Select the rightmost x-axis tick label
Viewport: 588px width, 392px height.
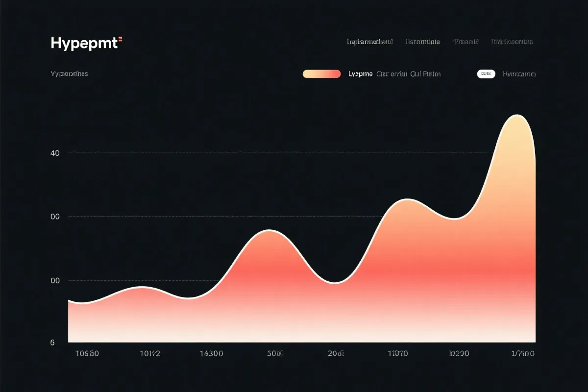pyautogui.click(x=523, y=353)
